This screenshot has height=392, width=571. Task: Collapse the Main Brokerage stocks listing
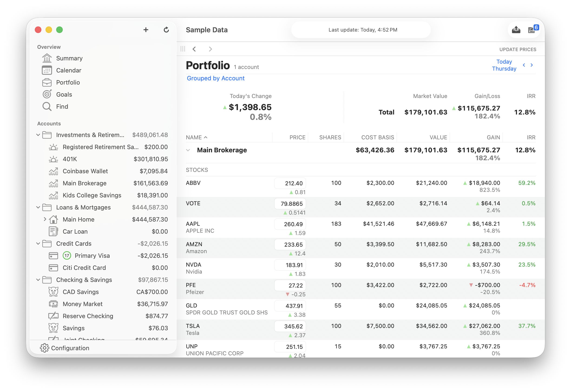(x=188, y=150)
